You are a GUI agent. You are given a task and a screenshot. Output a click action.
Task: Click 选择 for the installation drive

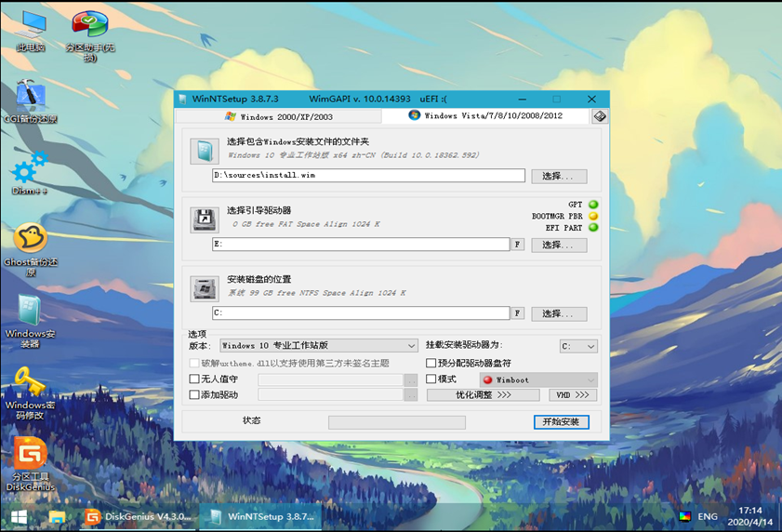(x=559, y=314)
